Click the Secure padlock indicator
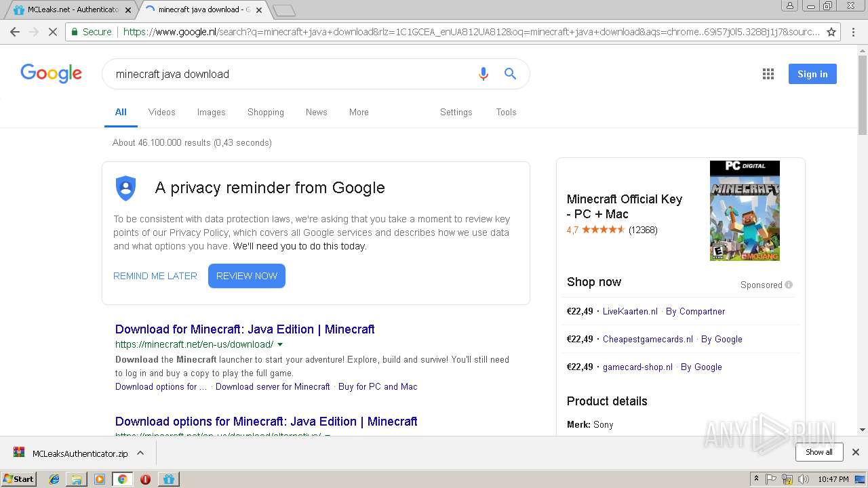The width and height of the screenshot is (868, 488). pos(91,32)
